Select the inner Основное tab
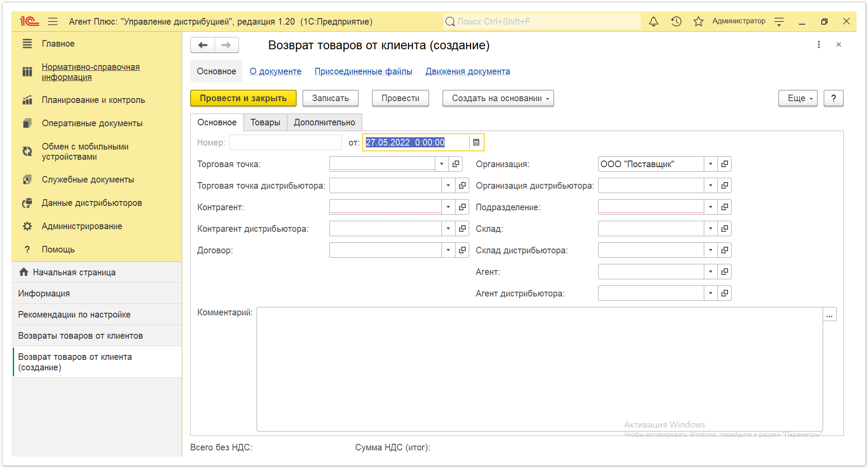This screenshot has height=468, width=868. pyautogui.click(x=217, y=122)
